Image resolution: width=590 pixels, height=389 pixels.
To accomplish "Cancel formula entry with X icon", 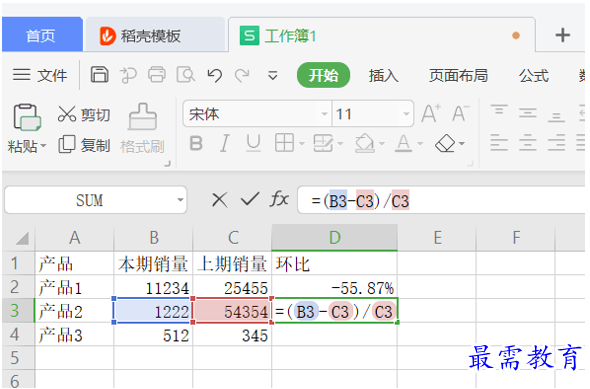I will pyautogui.click(x=220, y=199).
